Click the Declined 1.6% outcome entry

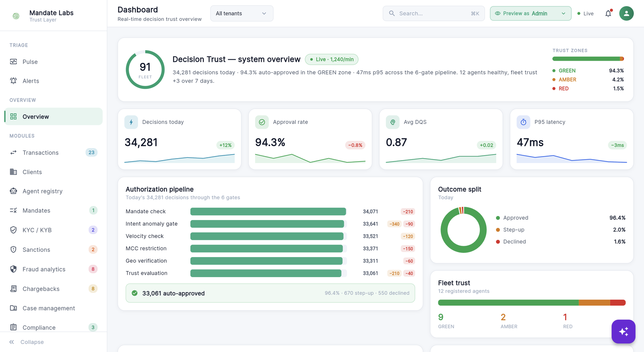coord(561,241)
